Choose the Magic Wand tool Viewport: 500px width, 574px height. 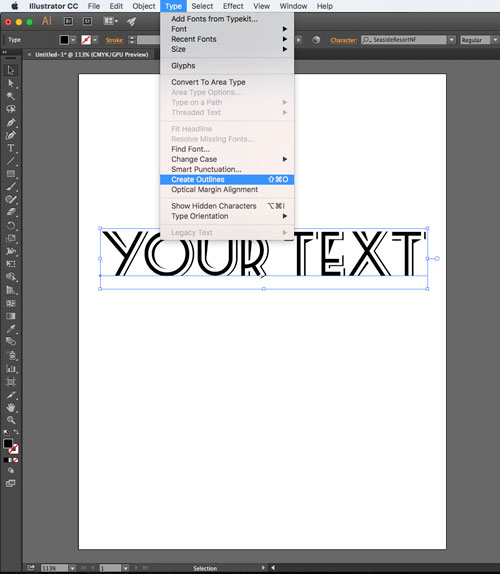[11, 96]
